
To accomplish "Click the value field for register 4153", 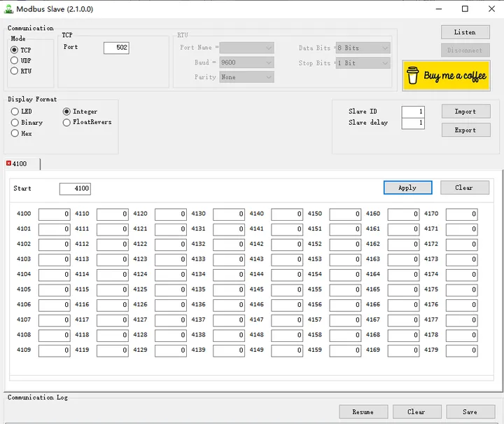I will coord(345,259).
